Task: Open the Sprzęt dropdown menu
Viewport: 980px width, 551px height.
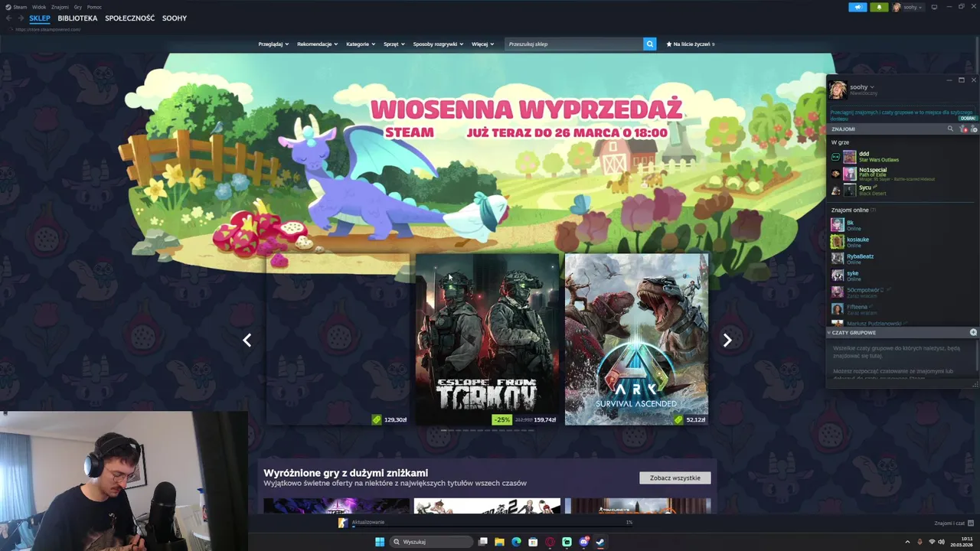Action: [x=394, y=44]
